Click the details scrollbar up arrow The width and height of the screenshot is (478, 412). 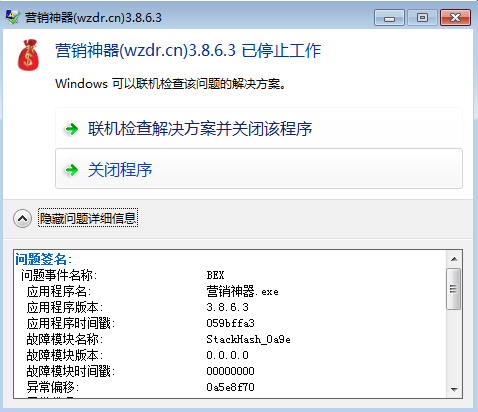coord(454,259)
